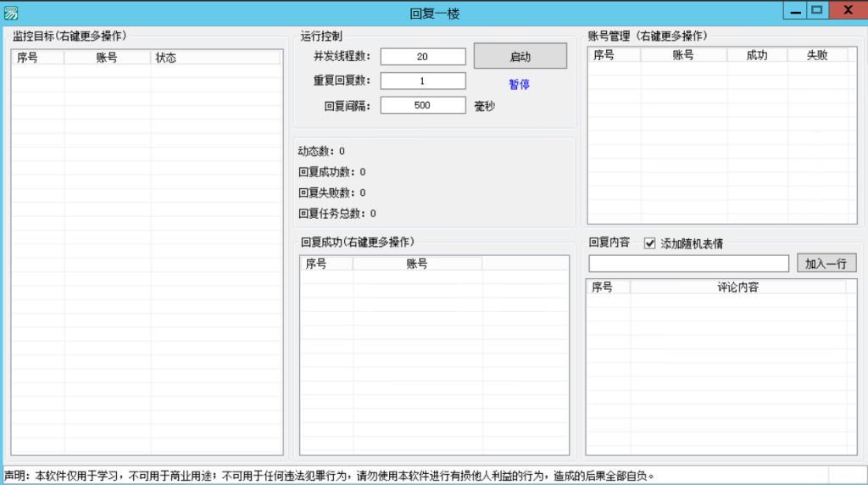Screen dimensions: 868x485
Task: Click 账号 column header in 监控目标 list
Action: [x=107, y=58]
